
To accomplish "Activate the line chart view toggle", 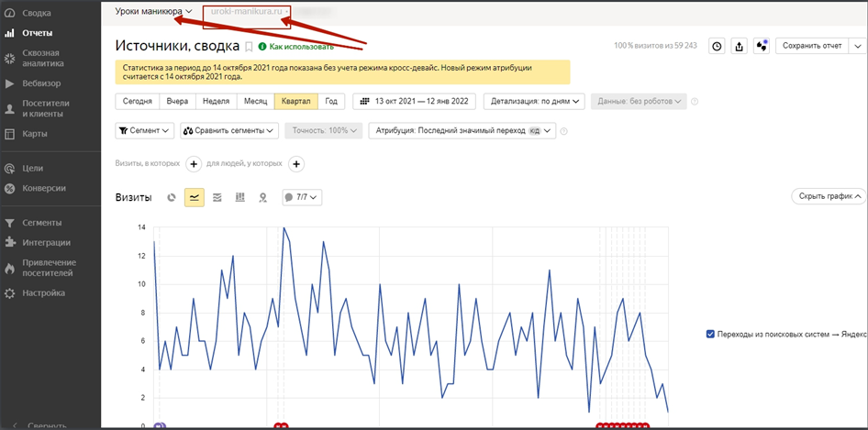I will pyautogui.click(x=195, y=197).
